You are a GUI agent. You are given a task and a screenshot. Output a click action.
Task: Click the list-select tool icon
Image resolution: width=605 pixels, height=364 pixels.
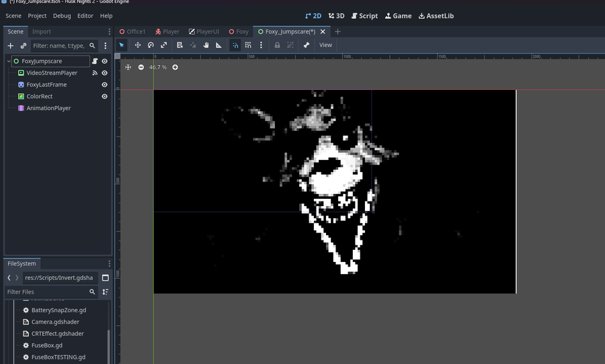pos(179,45)
